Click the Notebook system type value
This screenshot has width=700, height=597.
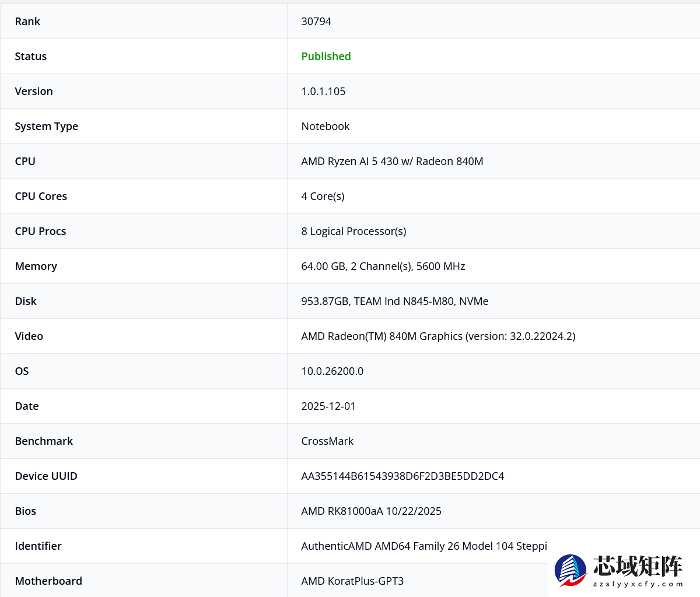pos(325,127)
